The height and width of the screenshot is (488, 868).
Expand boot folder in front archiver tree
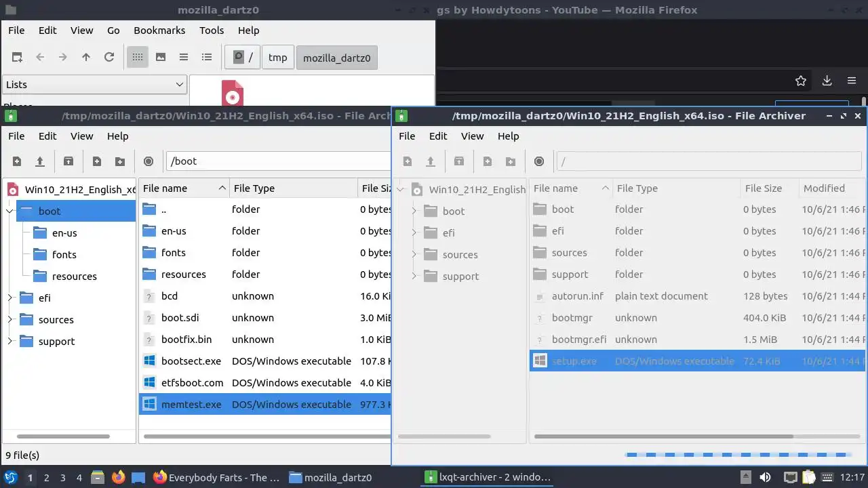[x=414, y=211]
